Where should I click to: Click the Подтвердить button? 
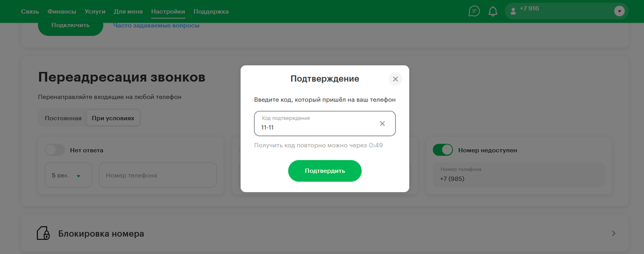325,171
